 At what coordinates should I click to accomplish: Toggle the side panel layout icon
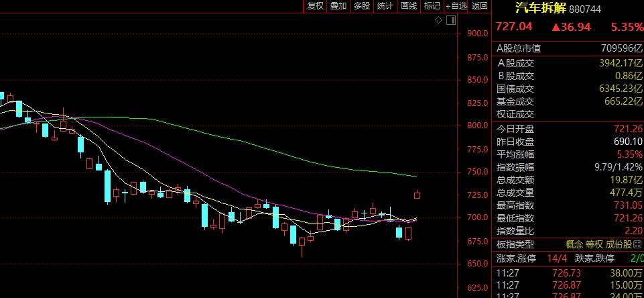448,20
